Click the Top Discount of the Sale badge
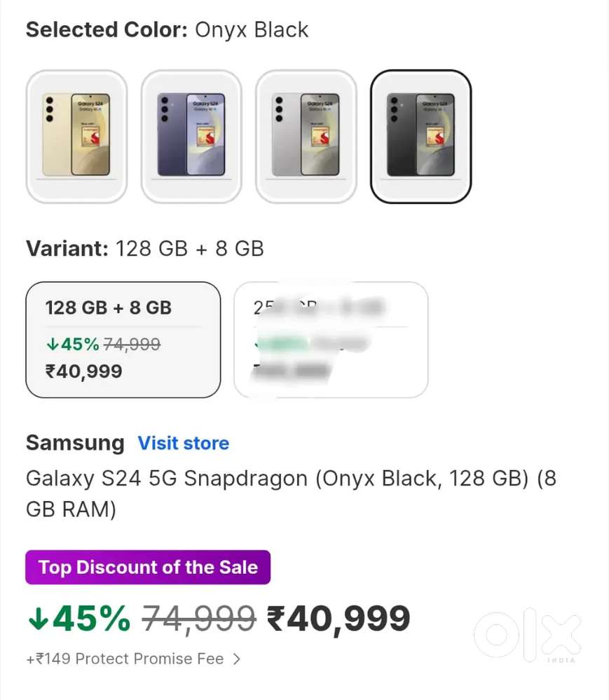 tap(148, 567)
